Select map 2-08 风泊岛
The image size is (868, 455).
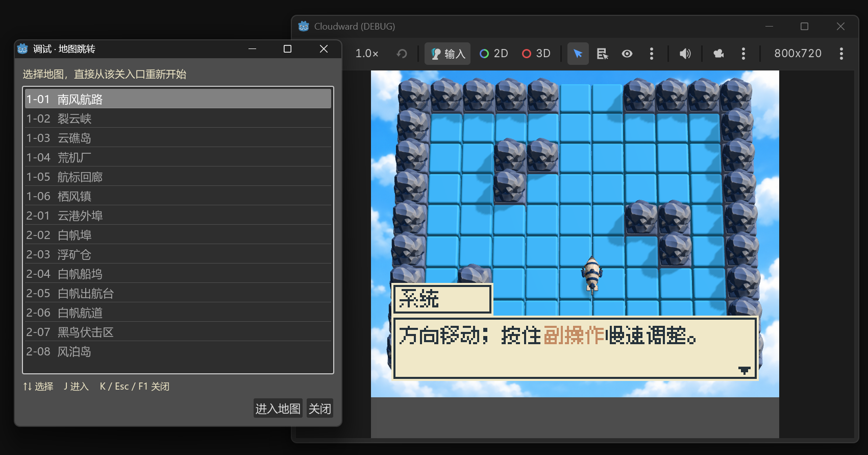click(178, 351)
